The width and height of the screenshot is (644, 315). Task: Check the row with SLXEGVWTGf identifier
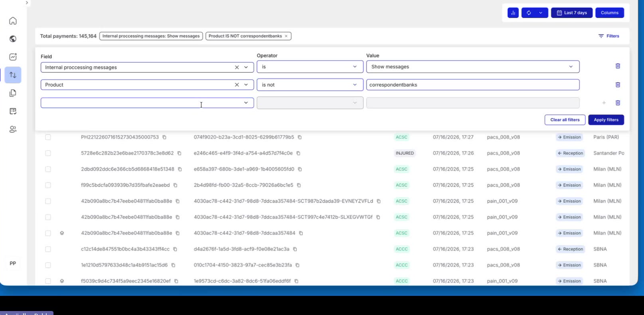click(48, 217)
